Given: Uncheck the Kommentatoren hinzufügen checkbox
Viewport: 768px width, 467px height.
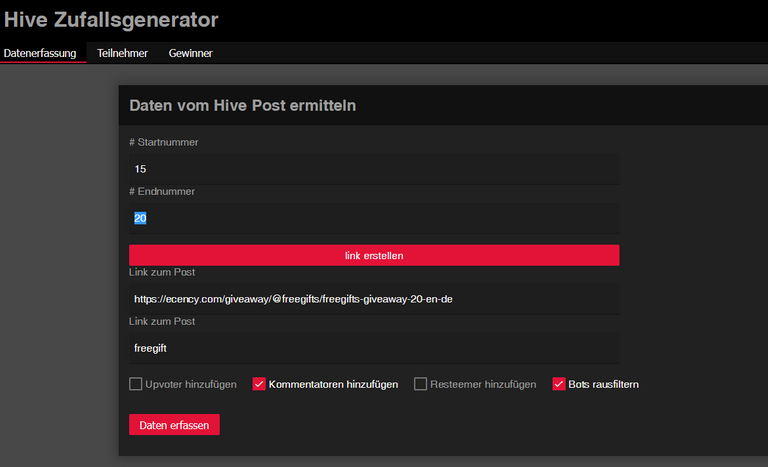Looking at the screenshot, I should tap(259, 384).
